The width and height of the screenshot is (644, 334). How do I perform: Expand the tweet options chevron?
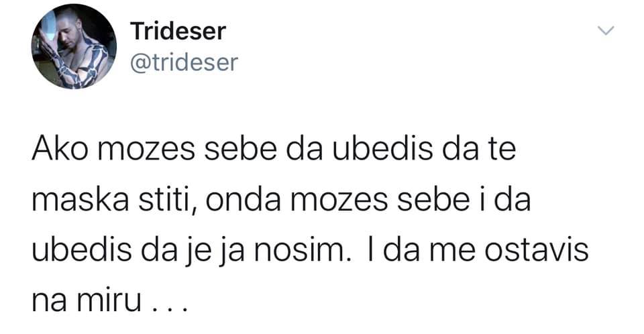click(606, 30)
